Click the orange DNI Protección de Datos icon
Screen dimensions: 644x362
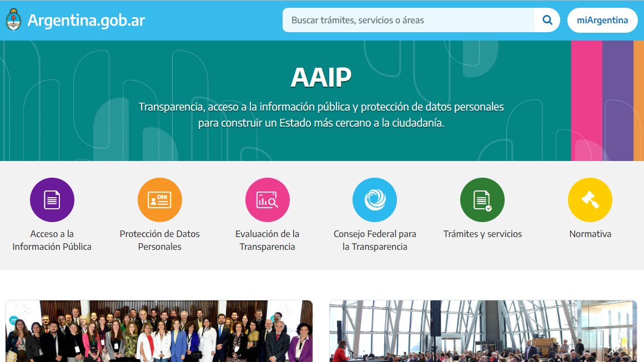pyautogui.click(x=160, y=200)
